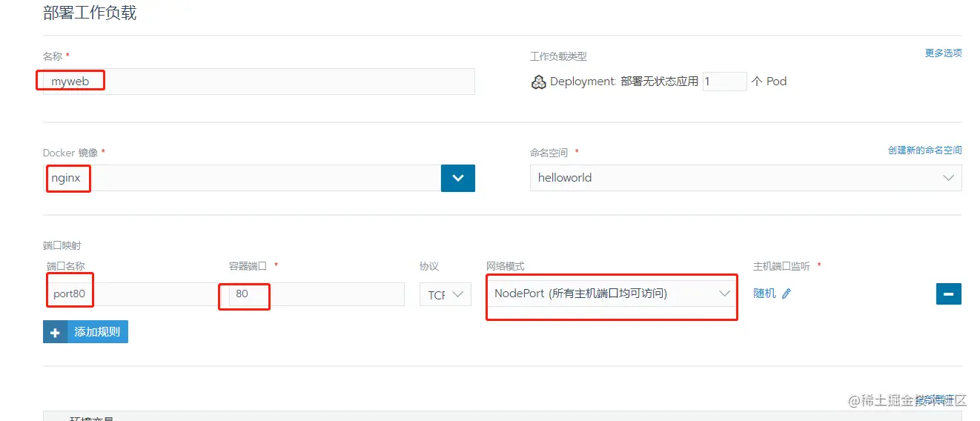
Task: Click 创建新的命名空间 link
Action: tap(924, 150)
